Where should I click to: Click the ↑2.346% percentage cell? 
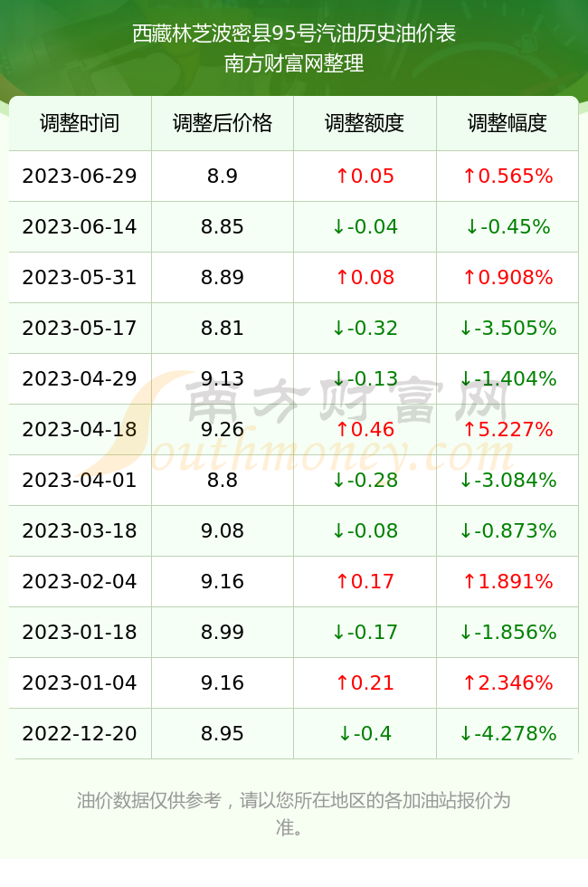[507, 682]
